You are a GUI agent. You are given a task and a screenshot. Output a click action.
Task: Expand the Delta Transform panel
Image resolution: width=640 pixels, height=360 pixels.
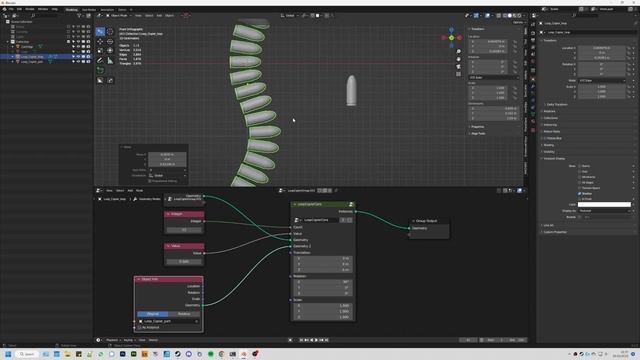(x=556, y=104)
